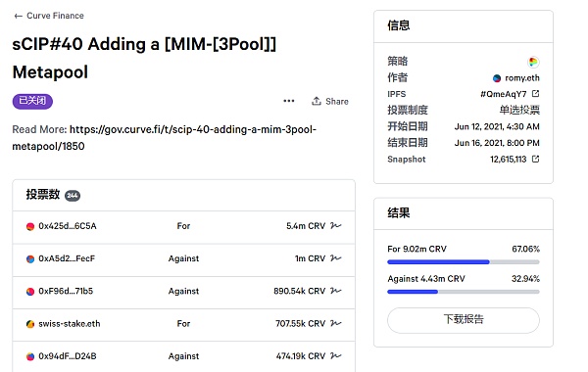Open the three-dots more options menu
This screenshot has height=372, width=588.
[x=289, y=101]
